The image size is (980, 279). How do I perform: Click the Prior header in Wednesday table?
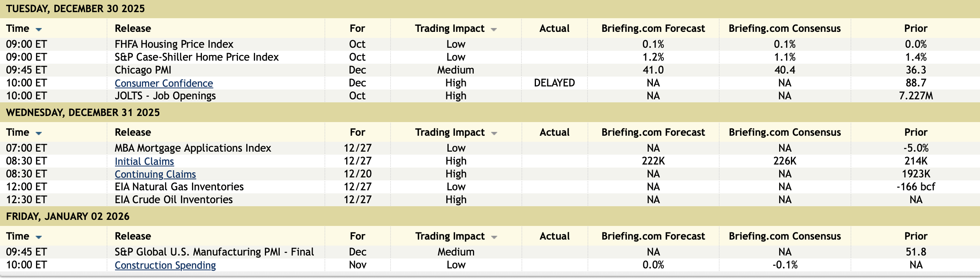915,132
